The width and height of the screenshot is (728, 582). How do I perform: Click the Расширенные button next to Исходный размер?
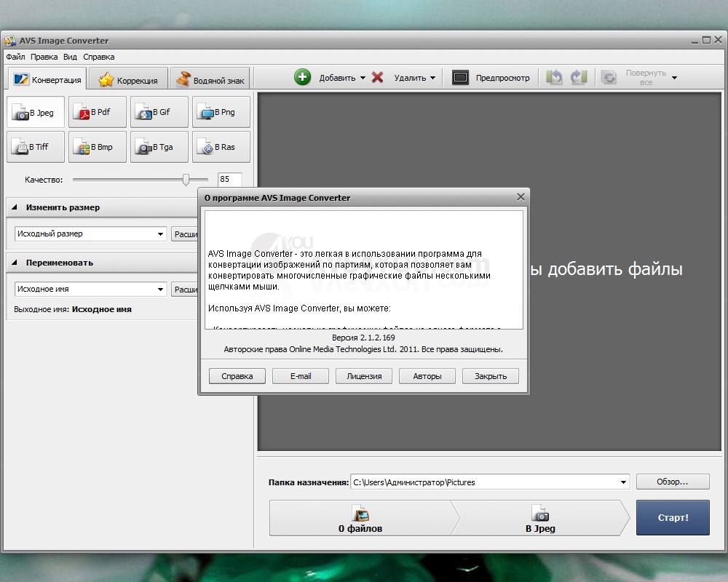click(x=185, y=234)
